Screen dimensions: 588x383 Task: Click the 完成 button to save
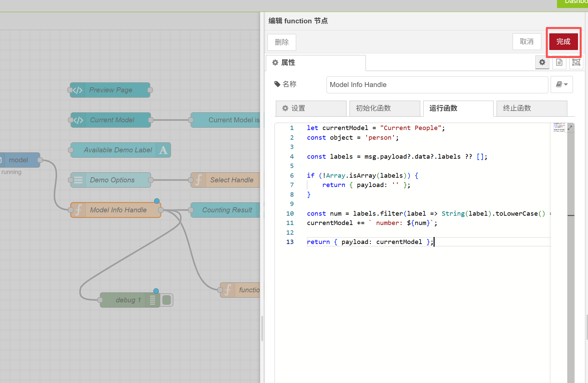[563, 42]
